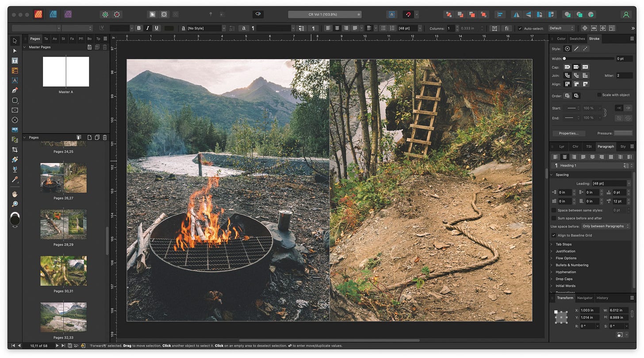Viewport: 644px width, 358px height.
Task: Collapse the Master Pages section
Action: pyautogui.click(x=25, y=47)
